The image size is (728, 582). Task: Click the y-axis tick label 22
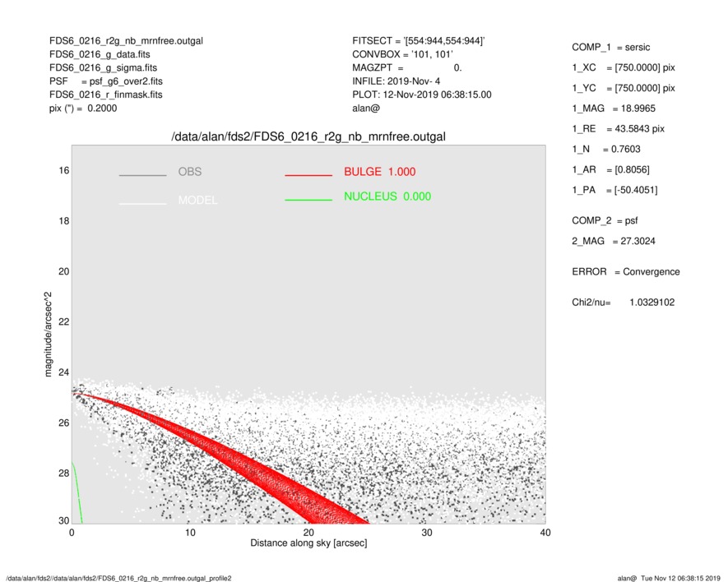click(64, 322)
